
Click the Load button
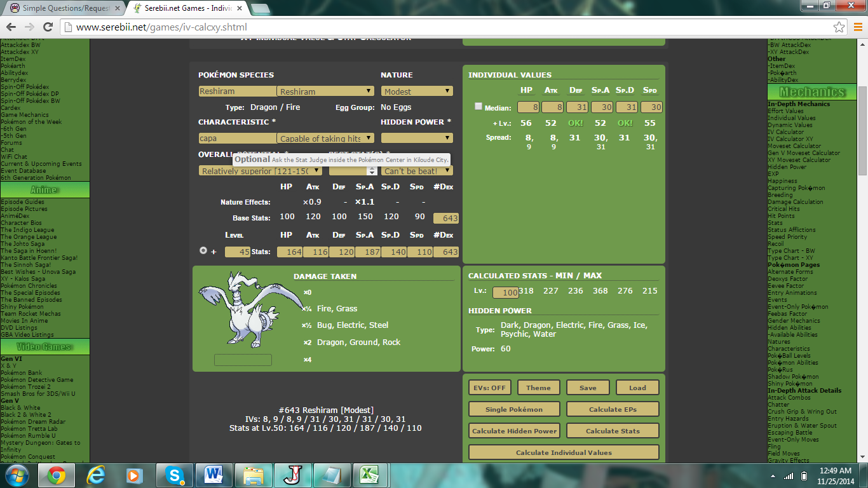click(637, 388)
